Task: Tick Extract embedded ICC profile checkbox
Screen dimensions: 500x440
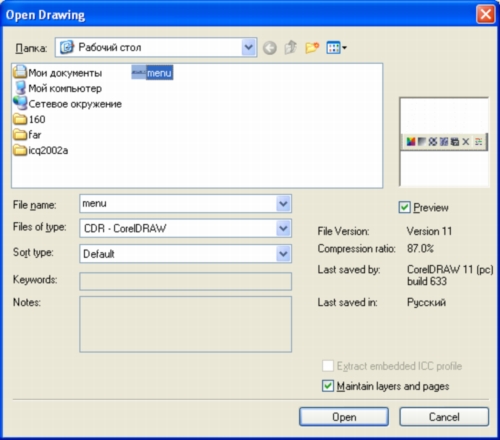Action: tap(328, 366)
